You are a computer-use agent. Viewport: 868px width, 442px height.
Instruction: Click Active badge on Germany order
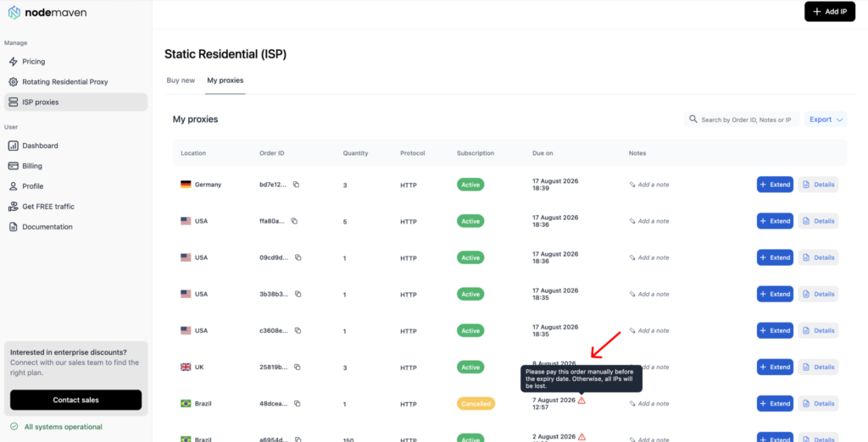(470, 185)
